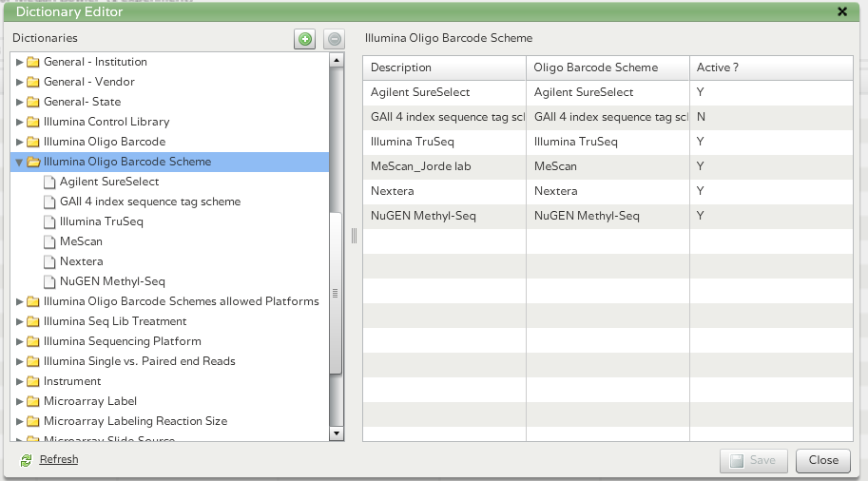
Task: Click the Illumina Sequencing Platform folder icon
Action: pyautogui.click(x=33, y=341)
